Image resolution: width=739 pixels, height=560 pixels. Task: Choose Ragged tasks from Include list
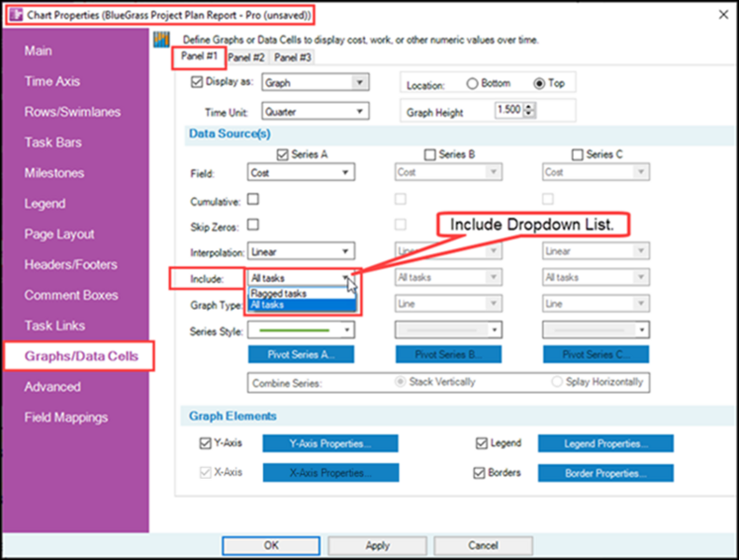[x=301, y=294]
